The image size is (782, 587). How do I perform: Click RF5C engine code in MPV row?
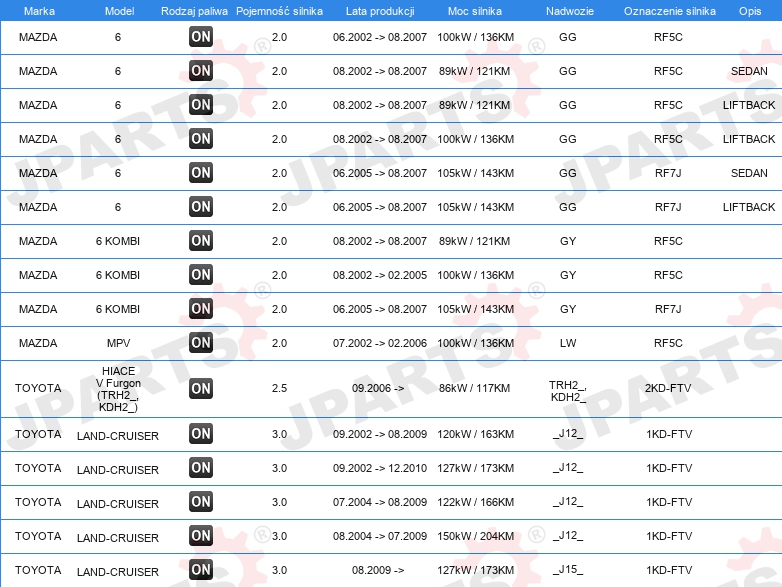668,343
